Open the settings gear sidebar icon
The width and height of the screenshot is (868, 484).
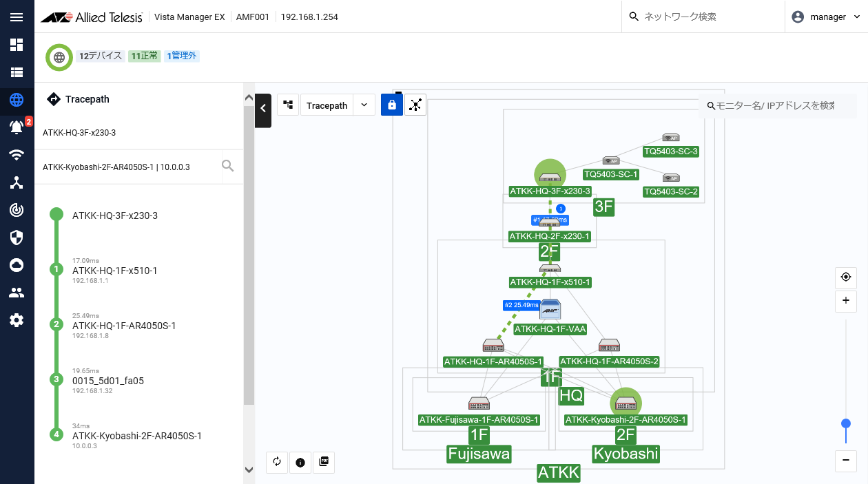[x=17, y=320]
